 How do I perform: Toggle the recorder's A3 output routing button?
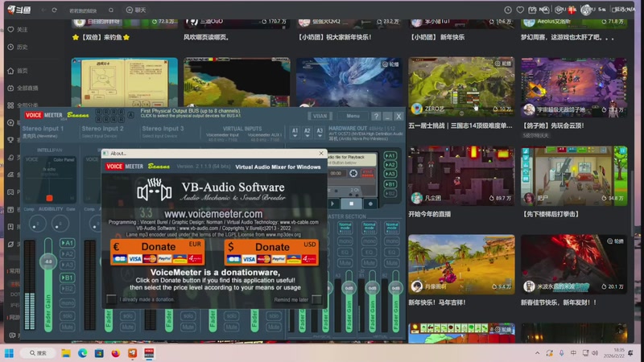(390, 174)
